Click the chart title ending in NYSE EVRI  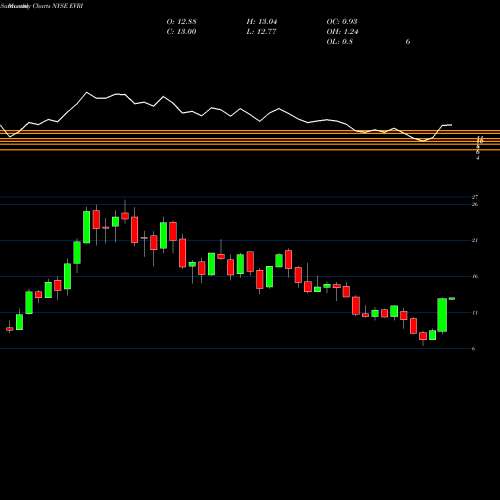42,6
